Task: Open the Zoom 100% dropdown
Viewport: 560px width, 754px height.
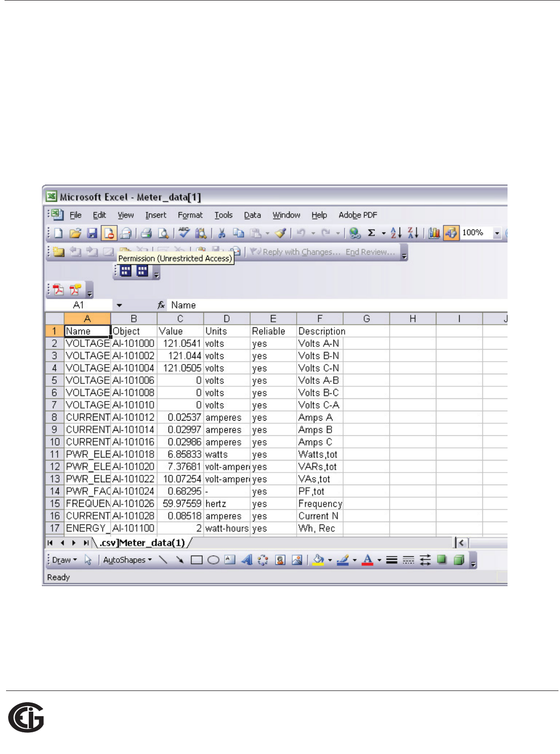Action: tap(497, 233)
